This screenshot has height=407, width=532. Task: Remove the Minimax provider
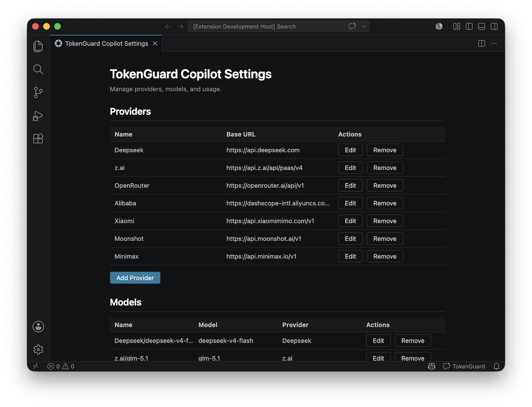[385, 256]
